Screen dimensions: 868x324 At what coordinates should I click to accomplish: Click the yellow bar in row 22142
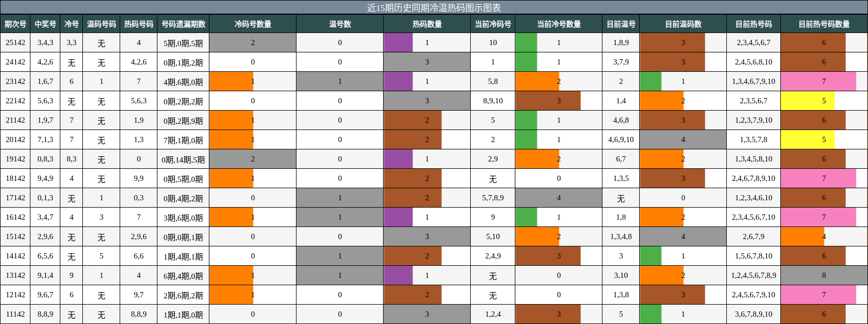click(808, 101)
